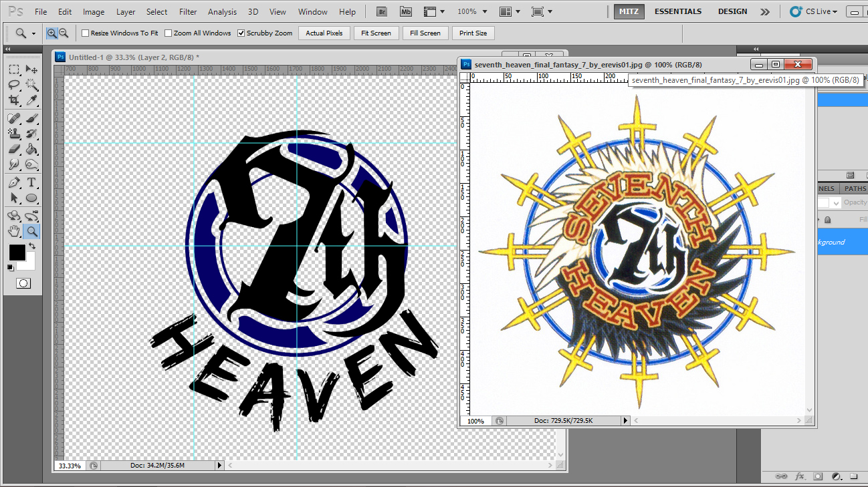The image size is (868, 487).
Task: Click the Fill Screen button
Action: pos(425,33)
